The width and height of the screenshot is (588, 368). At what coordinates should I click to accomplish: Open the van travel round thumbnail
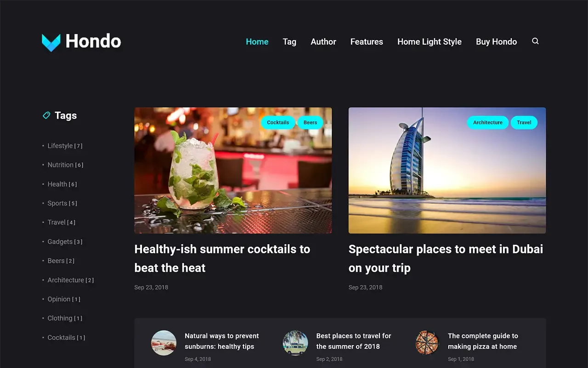(x=295, y=343)
